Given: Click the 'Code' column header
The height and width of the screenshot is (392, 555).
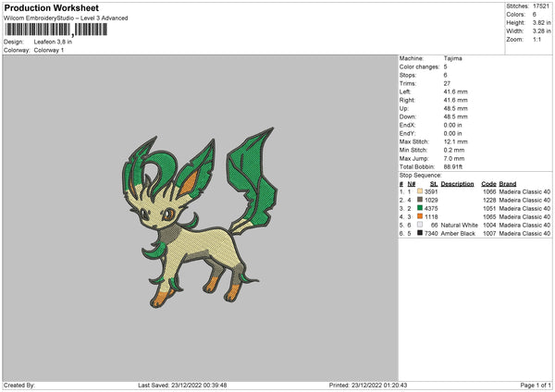Looking at the screenshot, I should coord(488,184).
